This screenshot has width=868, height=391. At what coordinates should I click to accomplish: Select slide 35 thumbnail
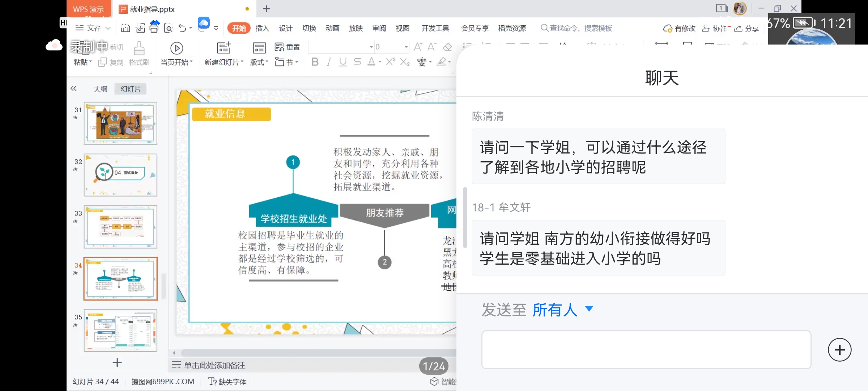point(120,330)
